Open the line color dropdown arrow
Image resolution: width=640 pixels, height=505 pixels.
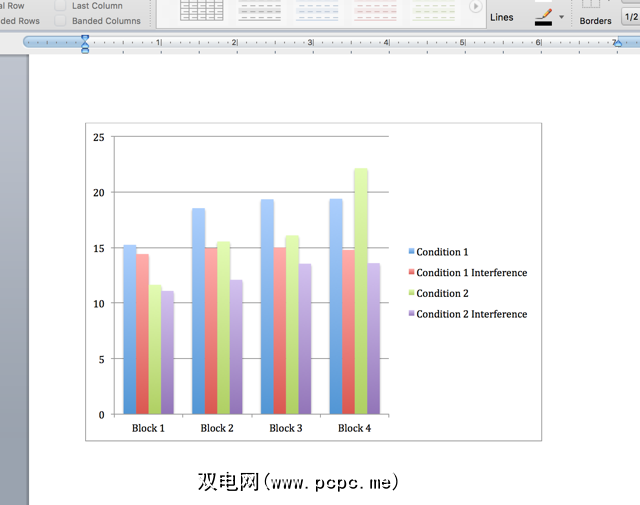point(562,17)
